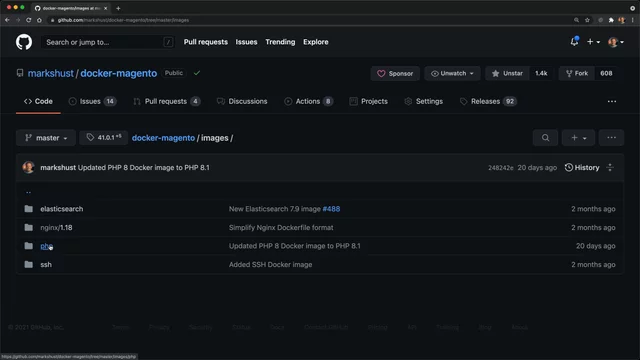View commit History
The height and width of the screenshot is (360, 640).
[x=582, y=168]
